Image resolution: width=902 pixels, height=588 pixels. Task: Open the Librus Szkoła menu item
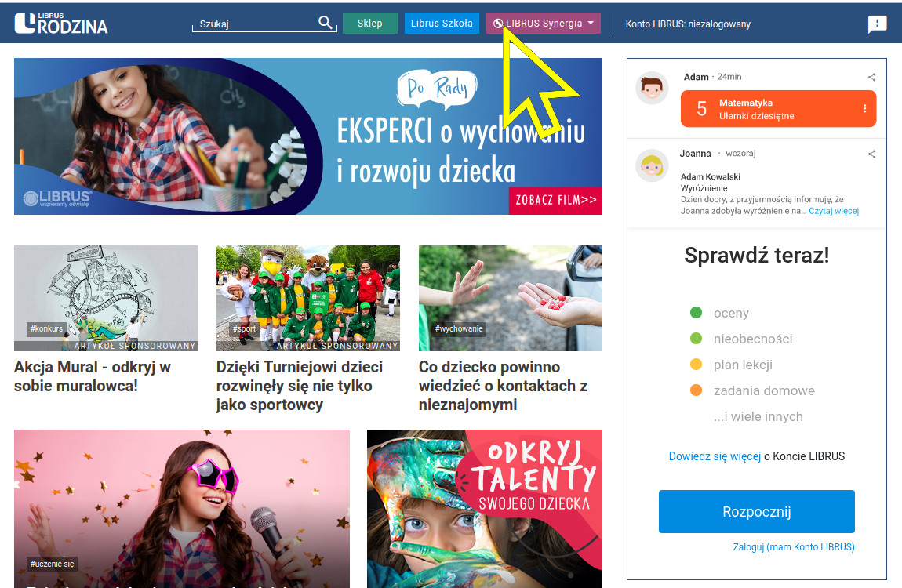tap(442, 23)
